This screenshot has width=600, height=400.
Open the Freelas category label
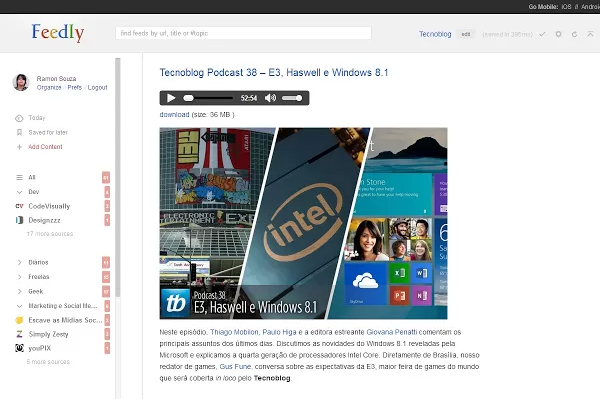(39, 277)
